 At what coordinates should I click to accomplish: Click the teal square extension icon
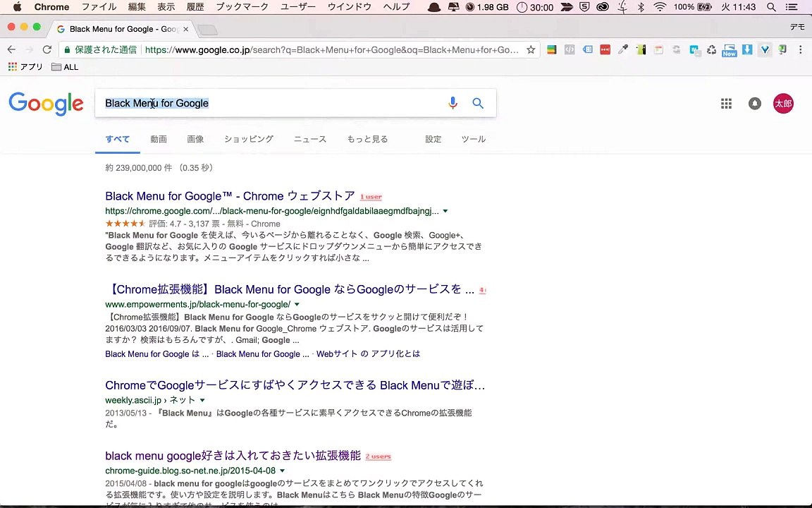(x=694, y=50)
